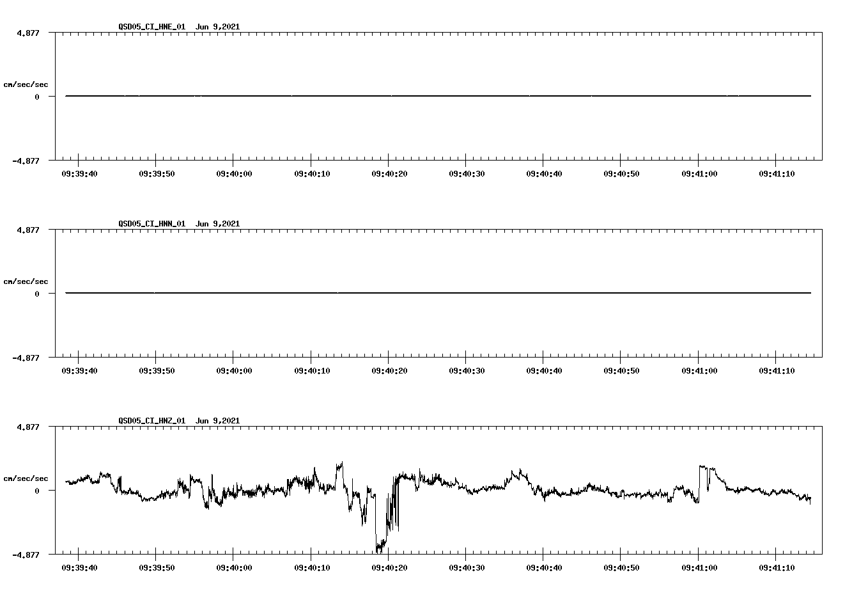The image size is (868, 591).
Task: Click 09:40:00 time label under HNN plot
Action: 234,371
